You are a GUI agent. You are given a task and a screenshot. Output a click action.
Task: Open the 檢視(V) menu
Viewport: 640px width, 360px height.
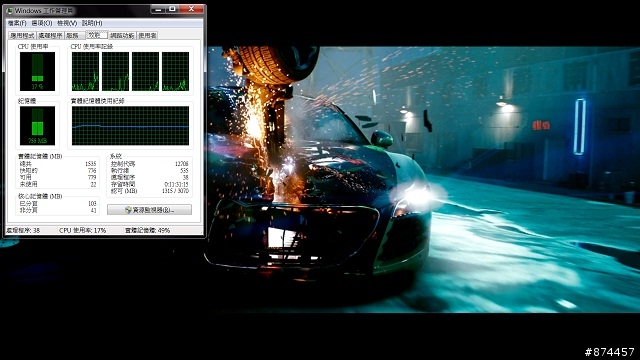[x=67, y=23]
